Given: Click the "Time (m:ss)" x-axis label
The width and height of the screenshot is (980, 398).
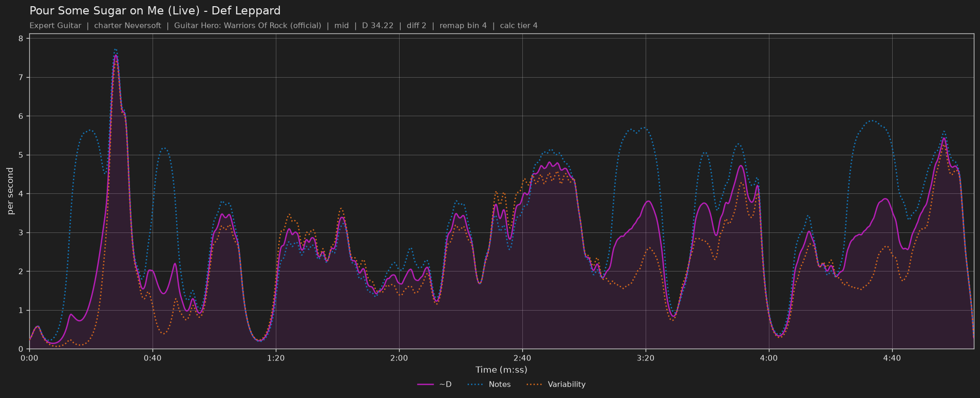Looking at the screenshot, I should point(501,370).
